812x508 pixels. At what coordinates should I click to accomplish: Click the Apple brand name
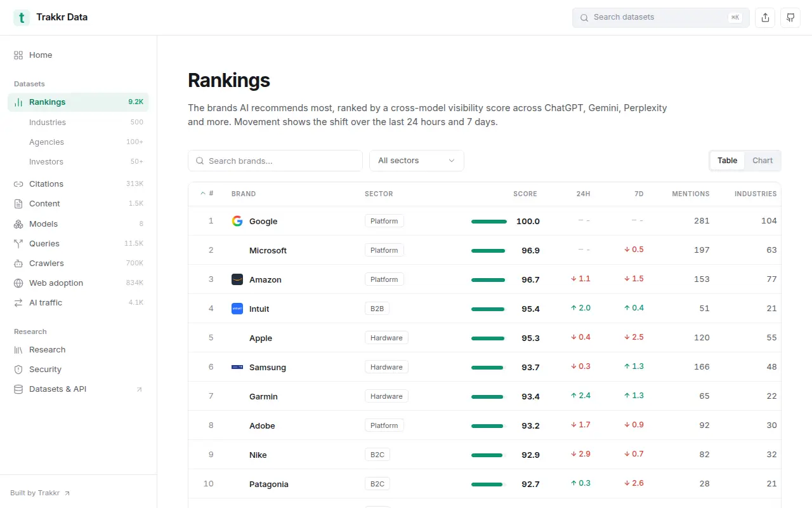click(261, 338)
